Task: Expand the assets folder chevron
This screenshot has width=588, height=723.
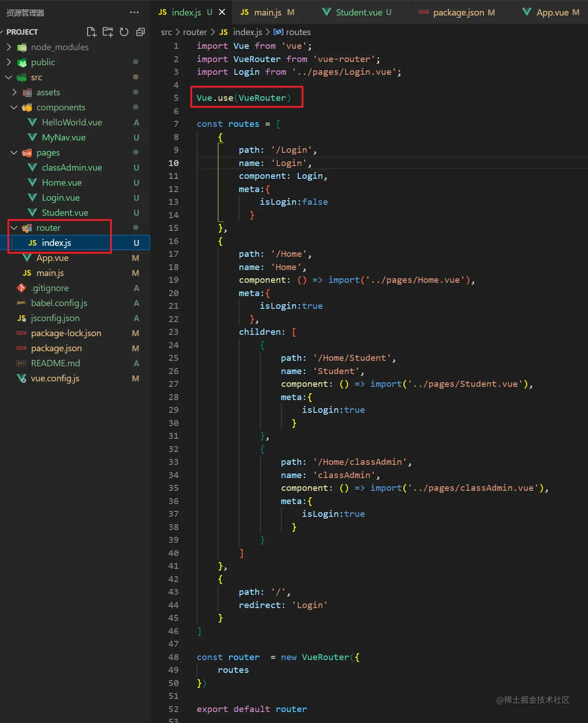Action: [x=14, y=92]
